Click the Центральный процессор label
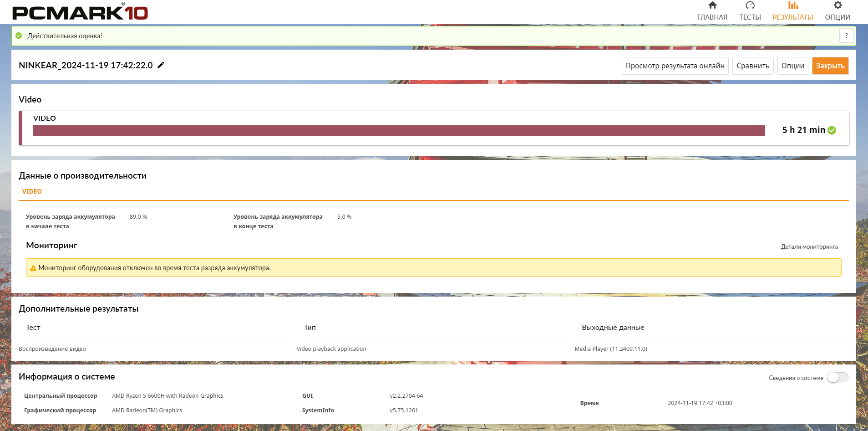The height and width of the screenshot is (431, 868). click(61, 396)
